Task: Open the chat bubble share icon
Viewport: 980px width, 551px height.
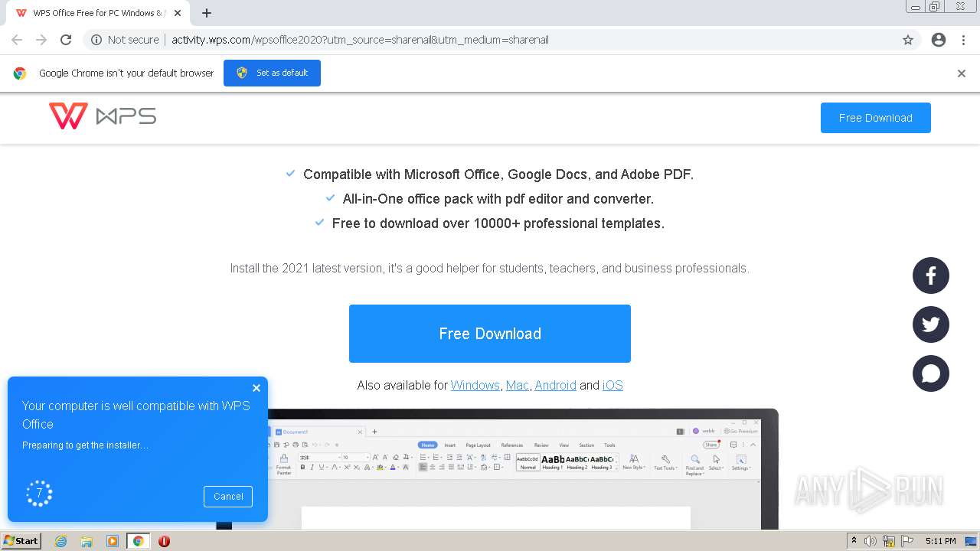Action: [931, 373]
